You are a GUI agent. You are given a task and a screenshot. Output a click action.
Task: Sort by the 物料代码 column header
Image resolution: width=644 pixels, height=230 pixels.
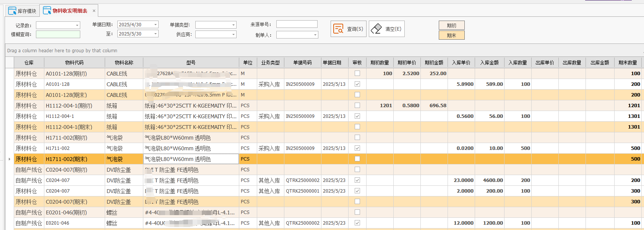click(x=74, y=63)
